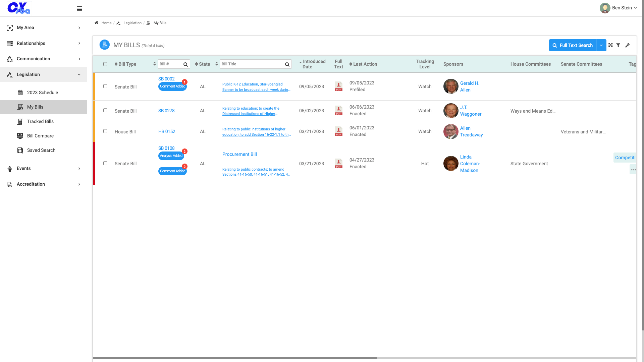The height and width of the screenshot is (362, 644).
Task: Open Saved Search in the sidebar
Action: (x=44, y=150)
